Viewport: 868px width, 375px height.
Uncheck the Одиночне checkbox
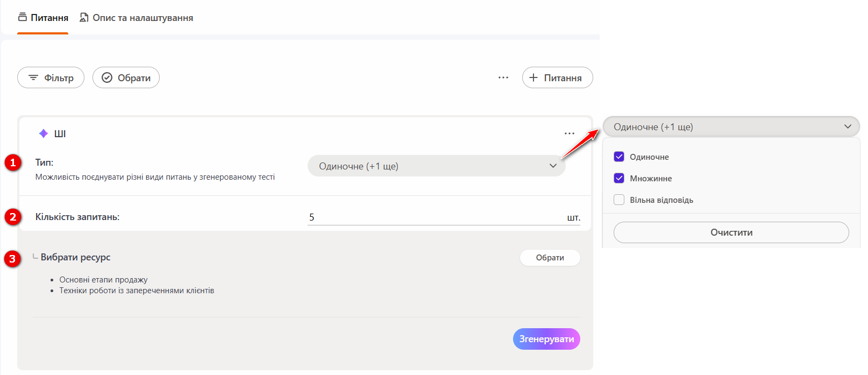tap(619, 157)
